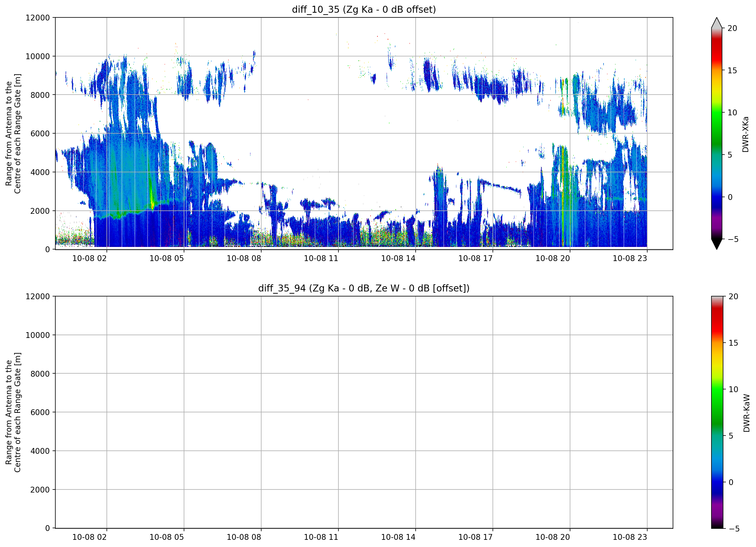
Task: Click '10-08 14' tick under the bottom plot
Action: pos(398,537)
